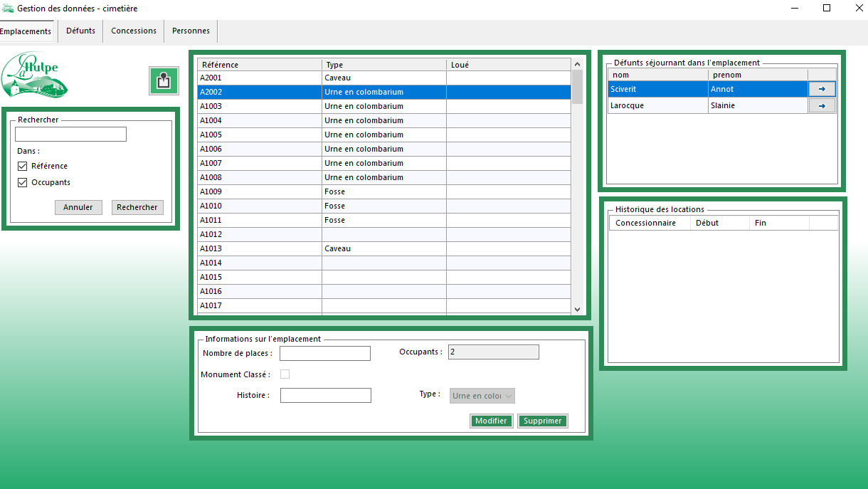Viewport: 868px width, 489px height.
Task: Click the green export icon button
Action: [x=164, y=80]
